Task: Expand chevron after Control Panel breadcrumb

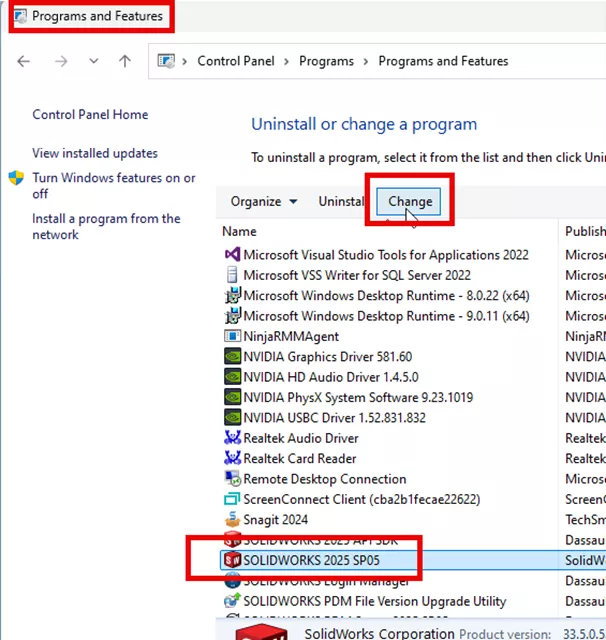Action: 286,62
